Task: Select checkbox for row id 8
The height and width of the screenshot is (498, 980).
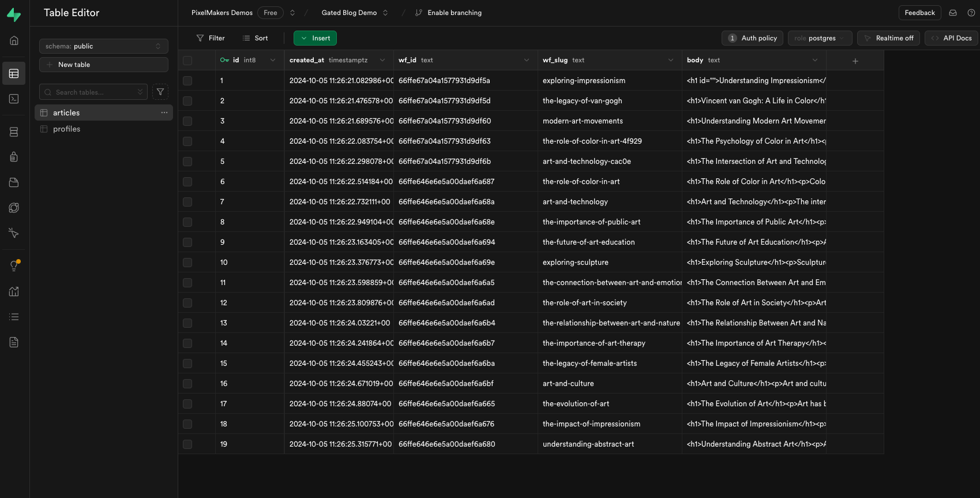Action: coord(187,222)
